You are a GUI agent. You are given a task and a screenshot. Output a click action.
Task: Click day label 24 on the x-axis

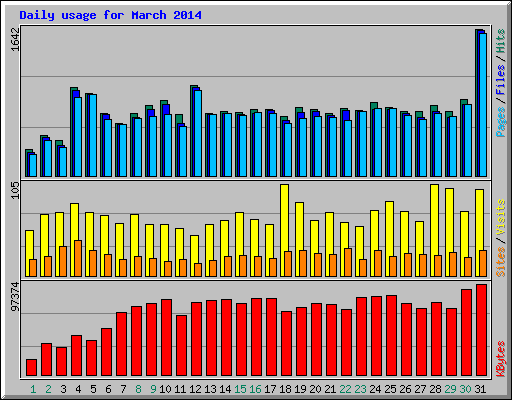pyautogui.click(x=375, y=389)
